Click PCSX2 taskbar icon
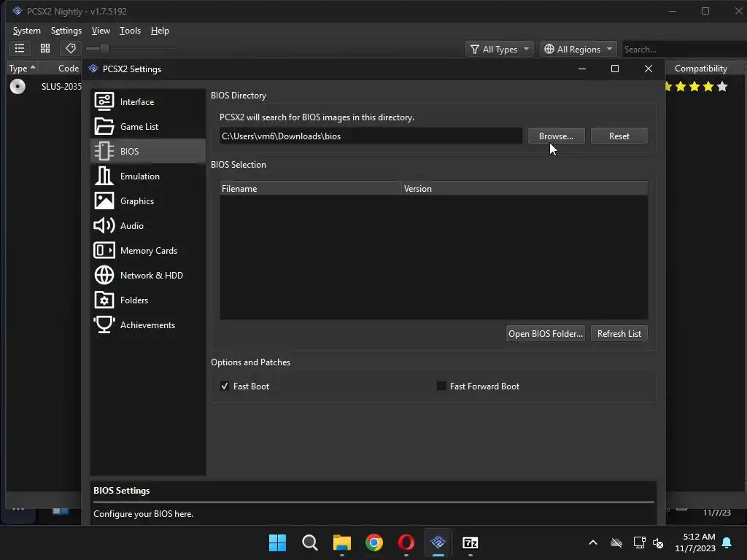This screenshot has width=747, height=560. pos(438,542)
